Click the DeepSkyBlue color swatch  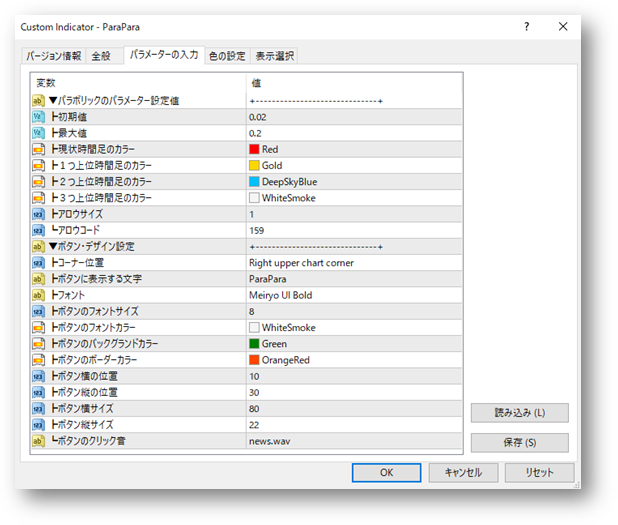254,182
